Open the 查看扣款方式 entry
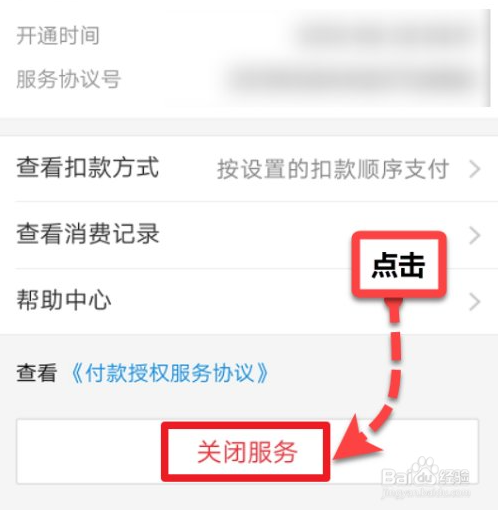499x510 pixels. point(249,168)
